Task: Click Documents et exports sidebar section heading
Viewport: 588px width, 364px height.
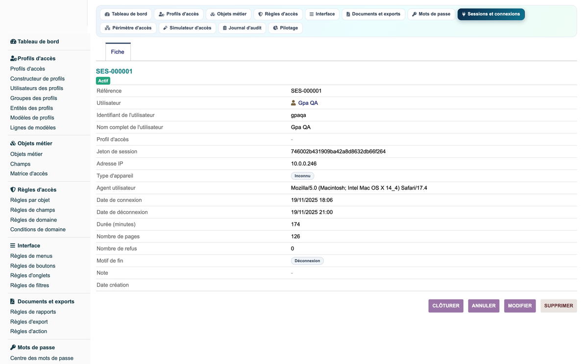Action: pyautogui.click(x=43, y=301)
